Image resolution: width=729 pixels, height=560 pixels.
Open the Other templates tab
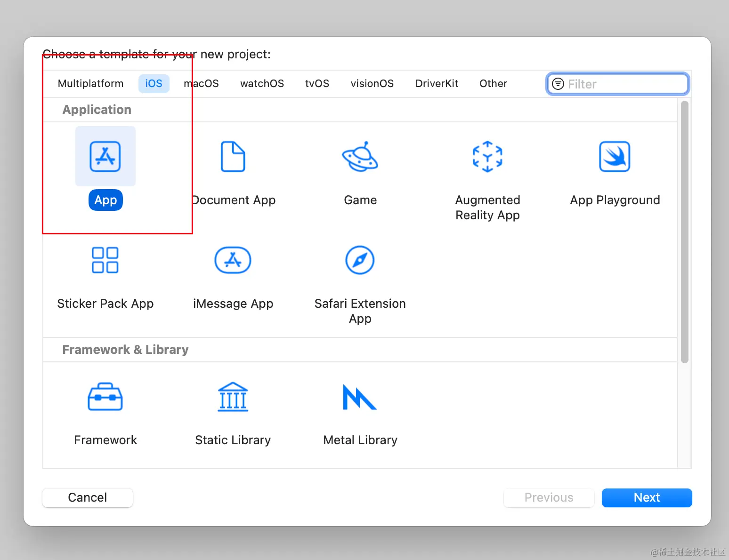pos(494,83)
